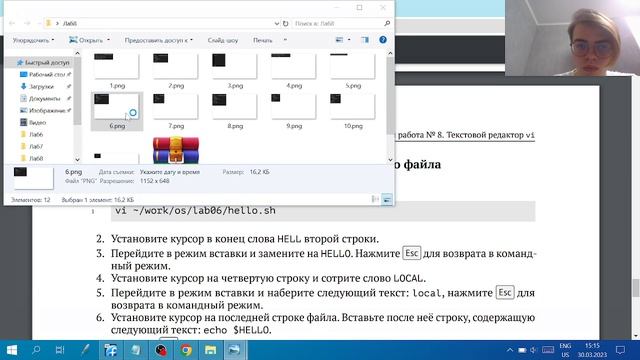This screenshot has height=360, width=640.
Task: Click Укажите дату и время in details pane
Action: 170,172
